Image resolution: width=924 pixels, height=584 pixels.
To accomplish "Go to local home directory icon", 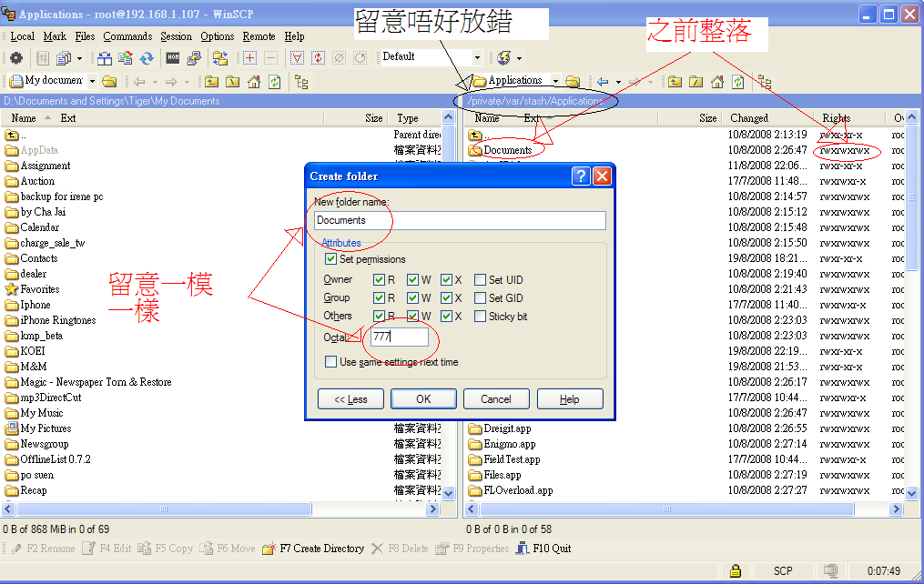I will click(x=252, y=82).
